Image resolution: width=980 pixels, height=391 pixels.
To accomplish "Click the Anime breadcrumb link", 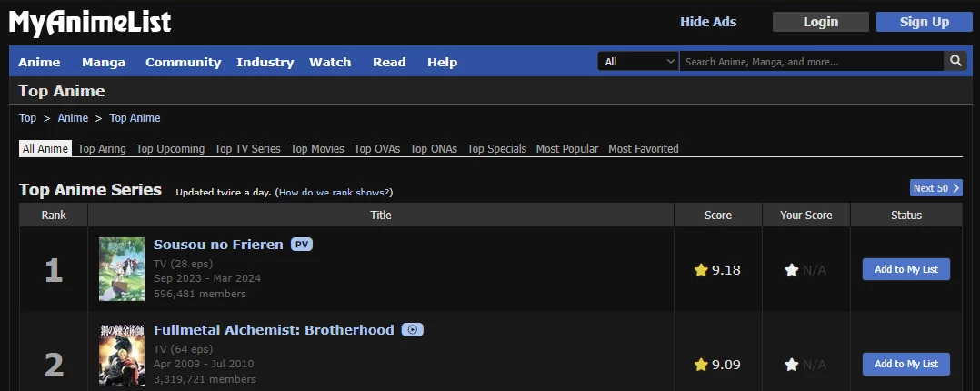I will [x=73, y=117].
